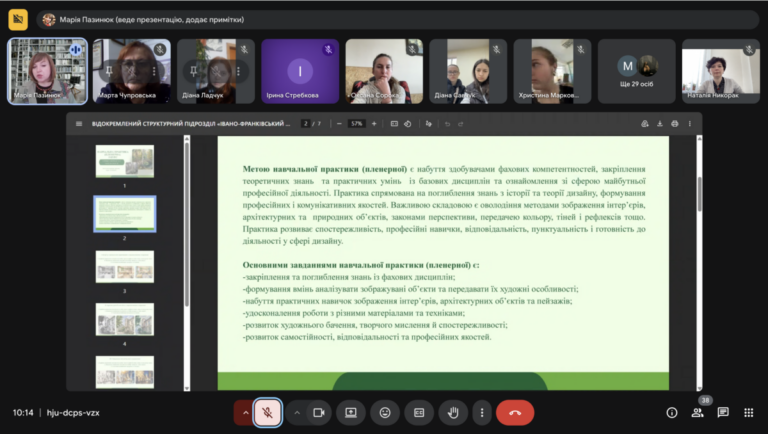Viewport: 768px width, 434px height.
Task: Open the chat panel icon
Action: (x=723, y=412)
